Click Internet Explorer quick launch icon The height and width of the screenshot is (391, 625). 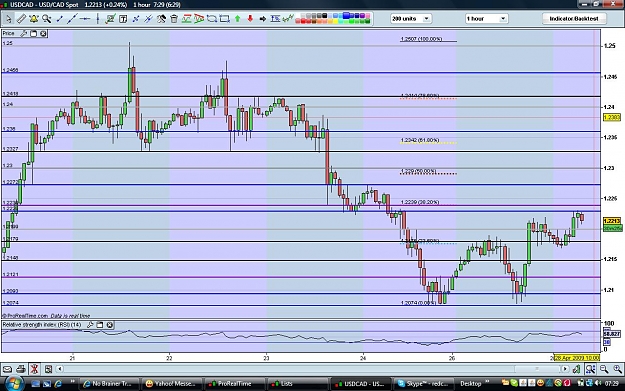point(58,383)
